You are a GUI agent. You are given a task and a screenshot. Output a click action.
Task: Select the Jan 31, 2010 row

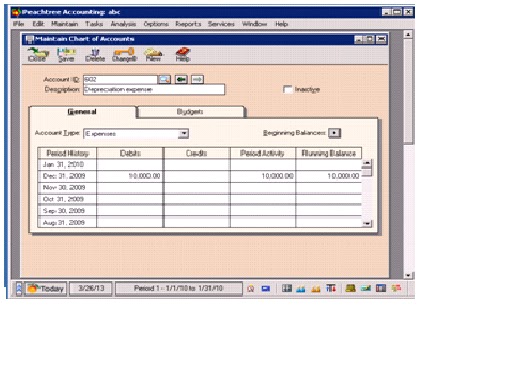point(200,165)
